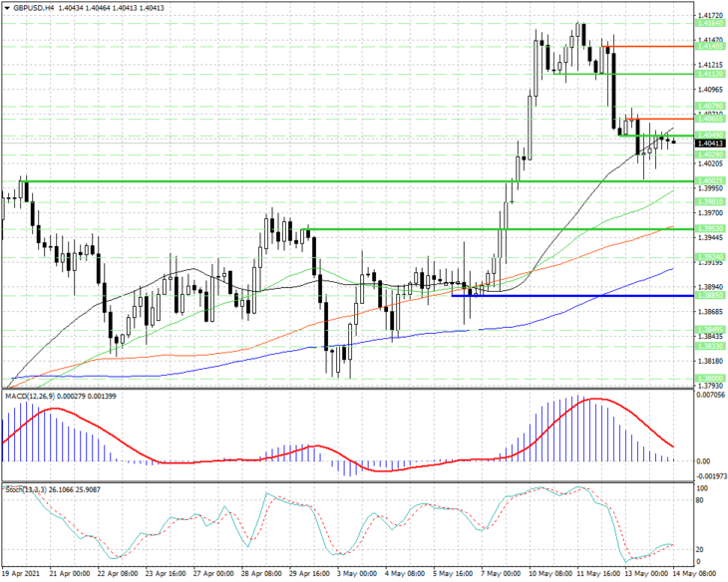Viewport: 728px width, 582px height.
Task: Select the 1.41640 level price label
Action: point(710,23)
